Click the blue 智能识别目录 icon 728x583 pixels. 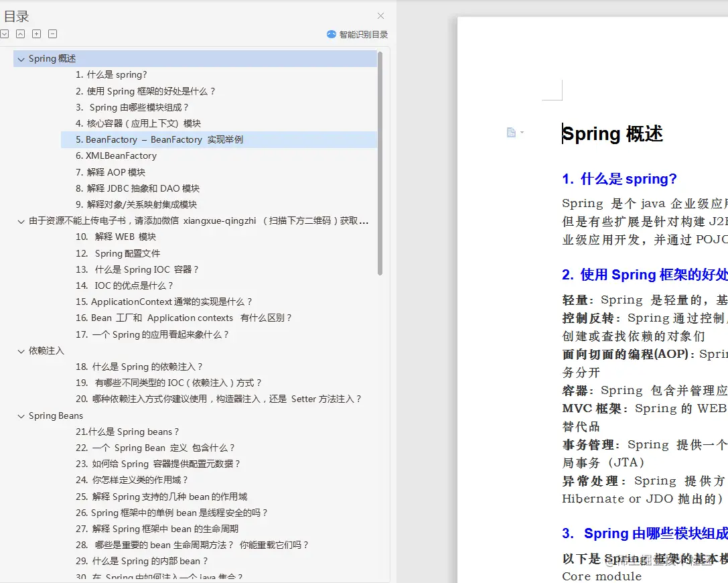(331, 34)
